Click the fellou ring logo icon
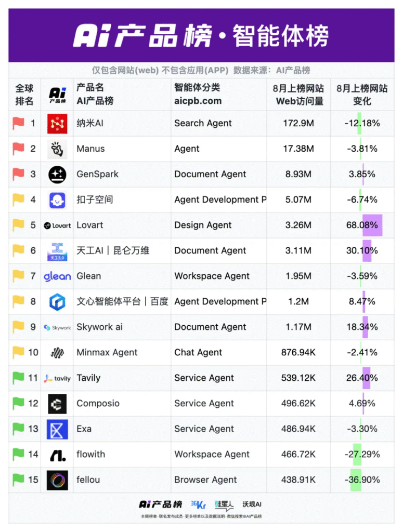Image resolution: width=403 pixels, height=532 pixels. 57,481
